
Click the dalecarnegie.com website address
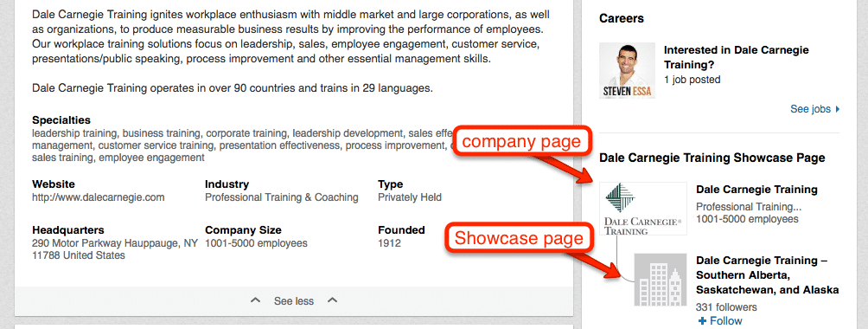coord(98,197)
